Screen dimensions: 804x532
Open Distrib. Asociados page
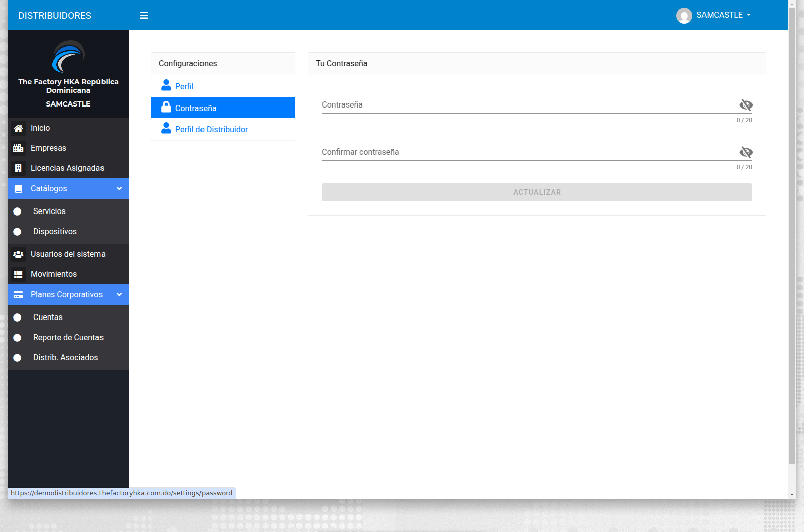68,358
